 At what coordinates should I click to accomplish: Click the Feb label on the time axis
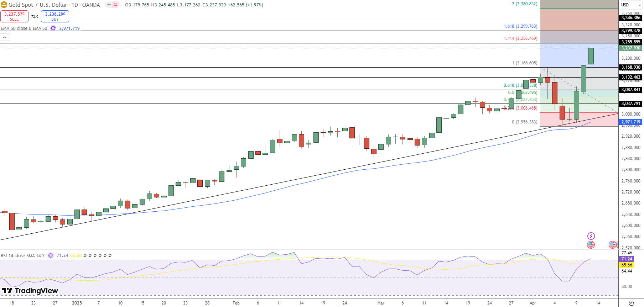pyautogui.click(x=236, y=303)
